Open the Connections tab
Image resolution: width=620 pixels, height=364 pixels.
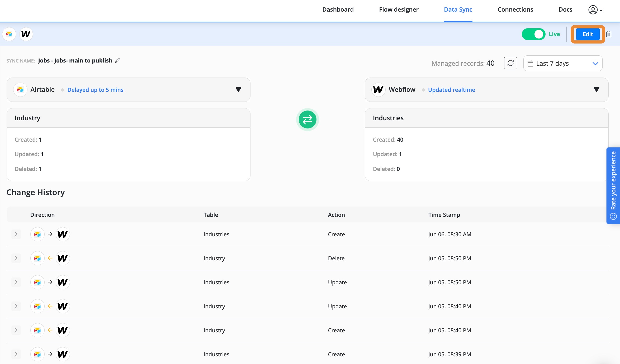click(x=515, y=9)
